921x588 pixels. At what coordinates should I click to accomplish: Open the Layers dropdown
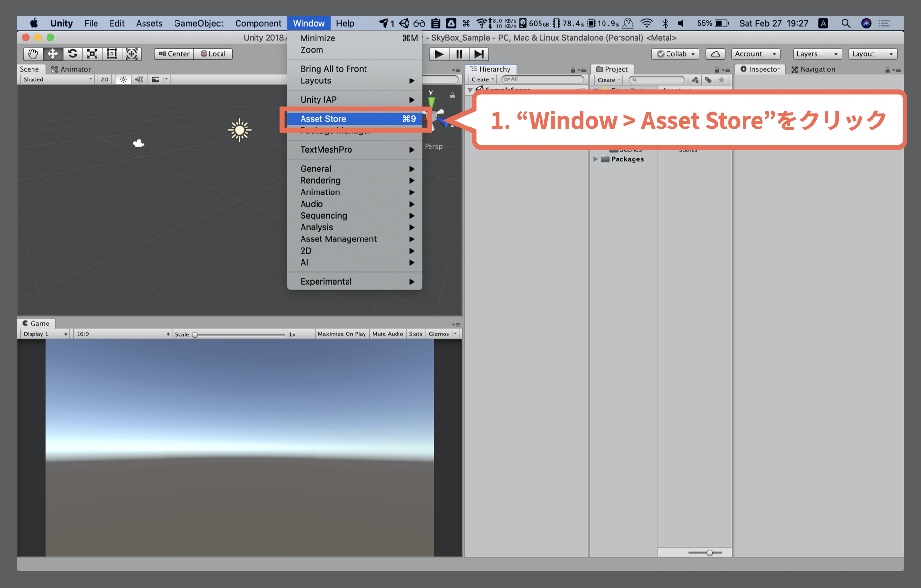click(x=817, y=54)
